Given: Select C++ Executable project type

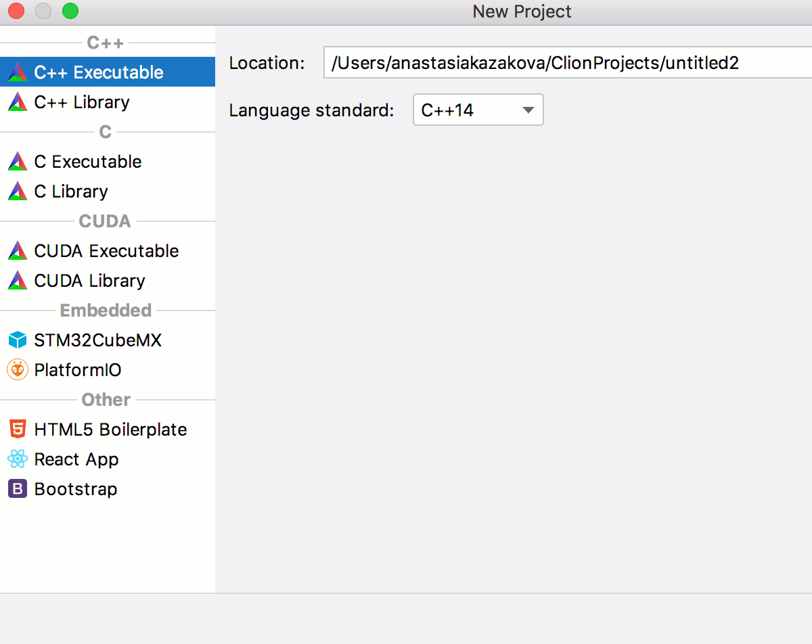Looking at the screenshot, I should point(108,72).
